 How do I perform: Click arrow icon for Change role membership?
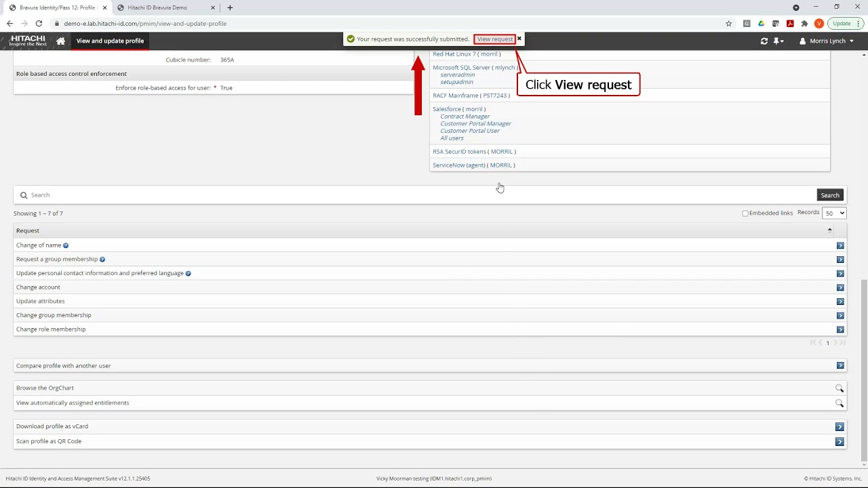840,329
